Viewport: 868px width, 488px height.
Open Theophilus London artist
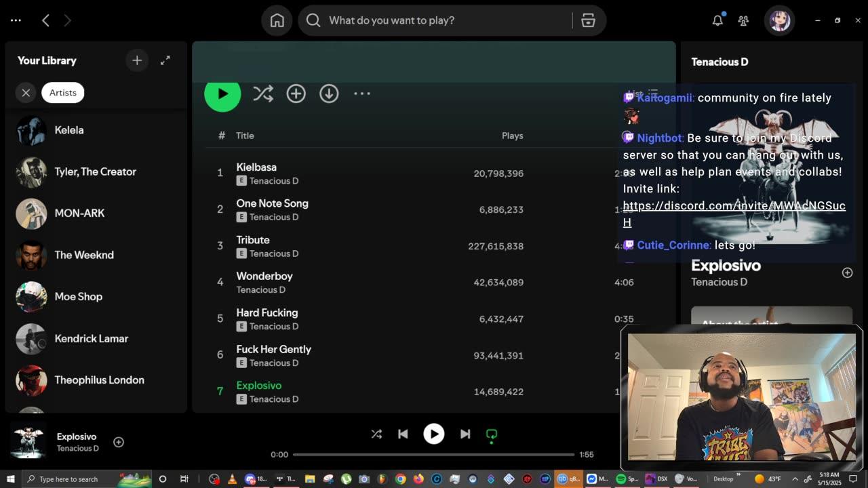click(96, 380)
